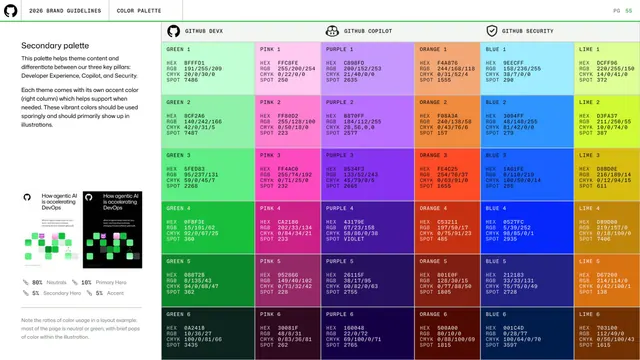Click the swatch icon beside 5% Accent

89,293
